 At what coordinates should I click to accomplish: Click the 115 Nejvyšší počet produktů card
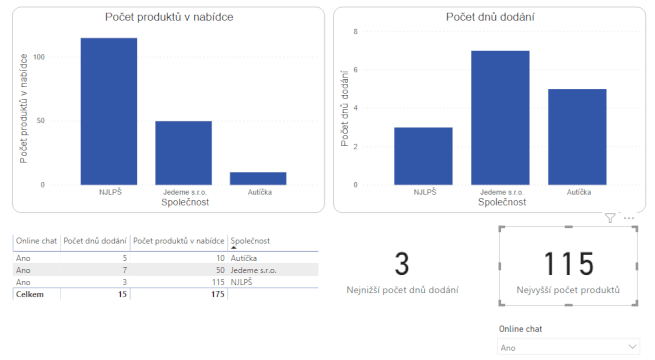pos(568,266)
